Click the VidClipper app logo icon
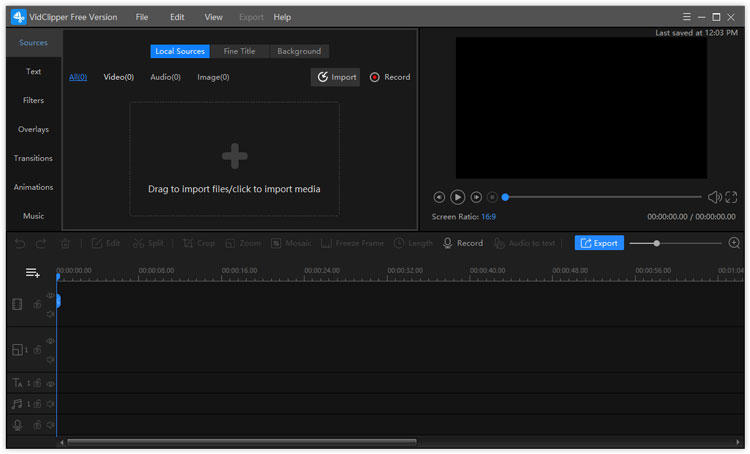This screenshot has width=750, height=454. click(x=19, y=17)
